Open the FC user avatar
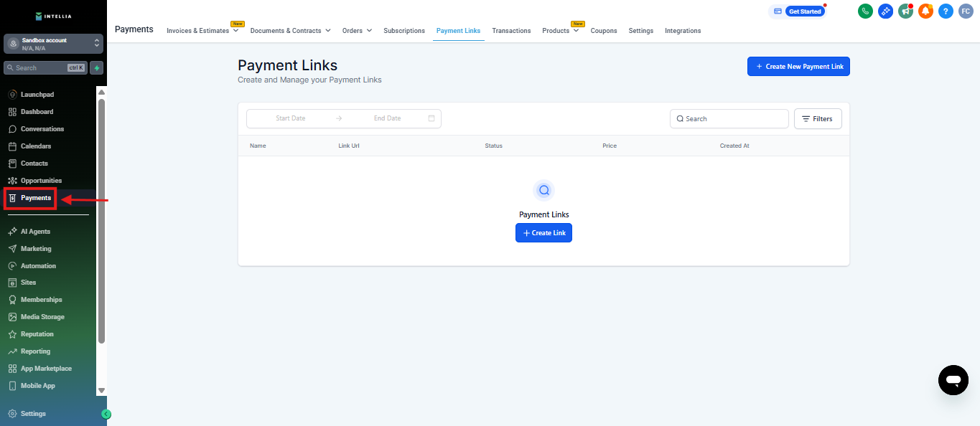 tap(966, 11)
